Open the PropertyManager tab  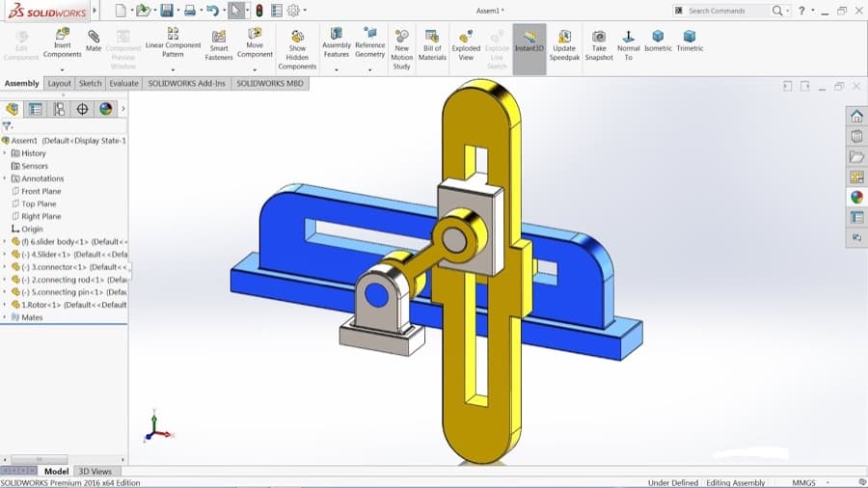point(36,109)
